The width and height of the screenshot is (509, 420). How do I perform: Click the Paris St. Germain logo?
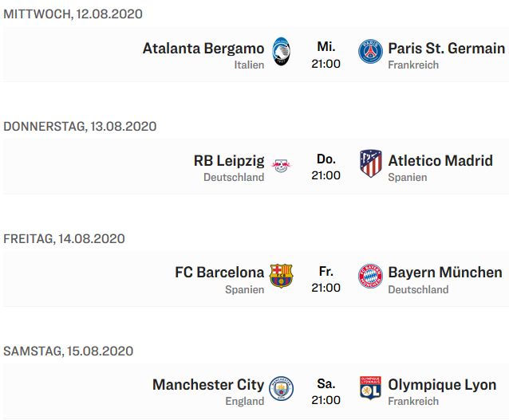370,51
